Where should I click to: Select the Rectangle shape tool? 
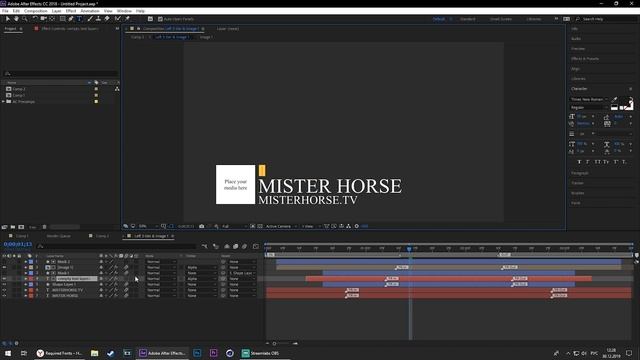point(62,19)
